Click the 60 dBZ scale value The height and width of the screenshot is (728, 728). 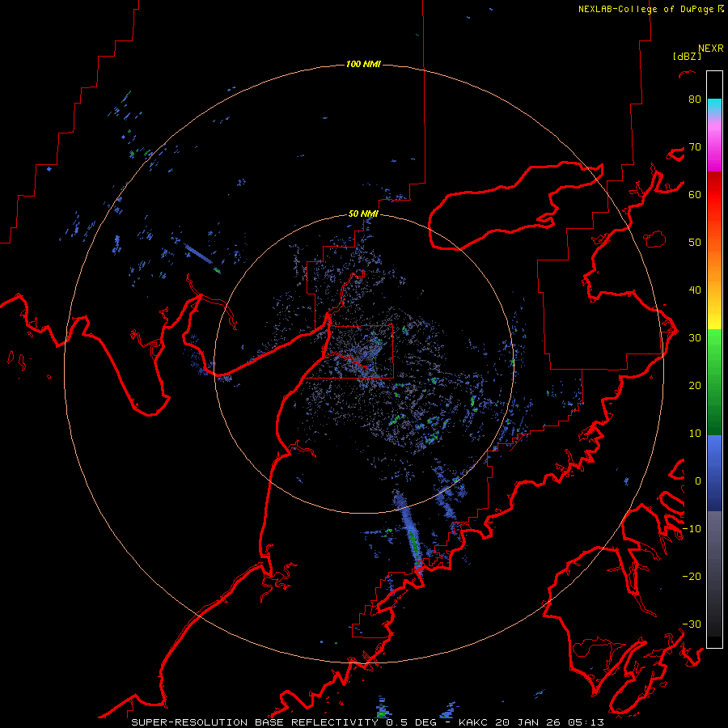pyautogui.click(x=695, y=194)
